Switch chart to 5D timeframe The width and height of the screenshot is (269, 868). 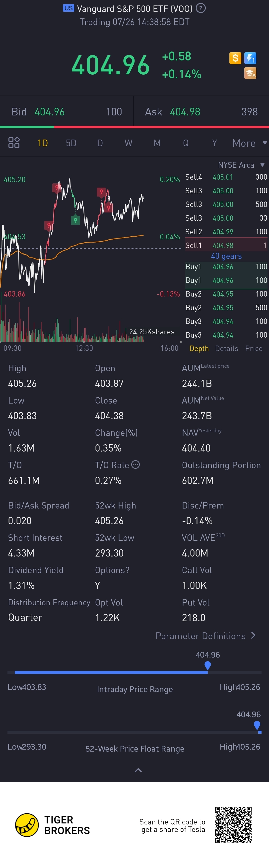(x=71, y=143)
